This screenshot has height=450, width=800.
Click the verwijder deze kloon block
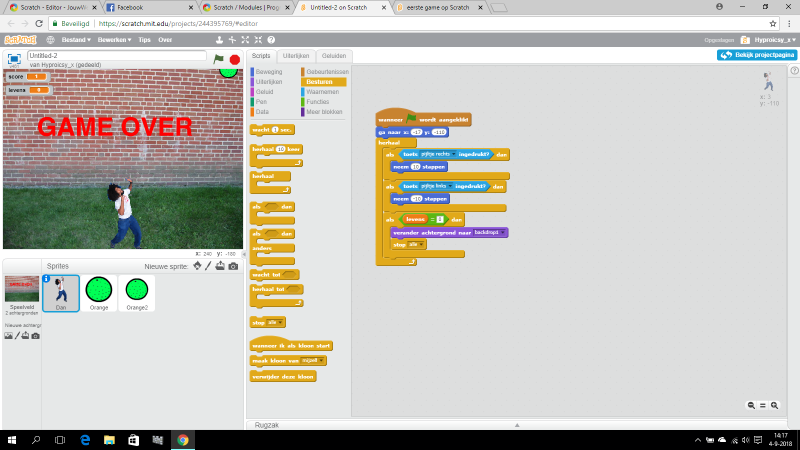283,377
